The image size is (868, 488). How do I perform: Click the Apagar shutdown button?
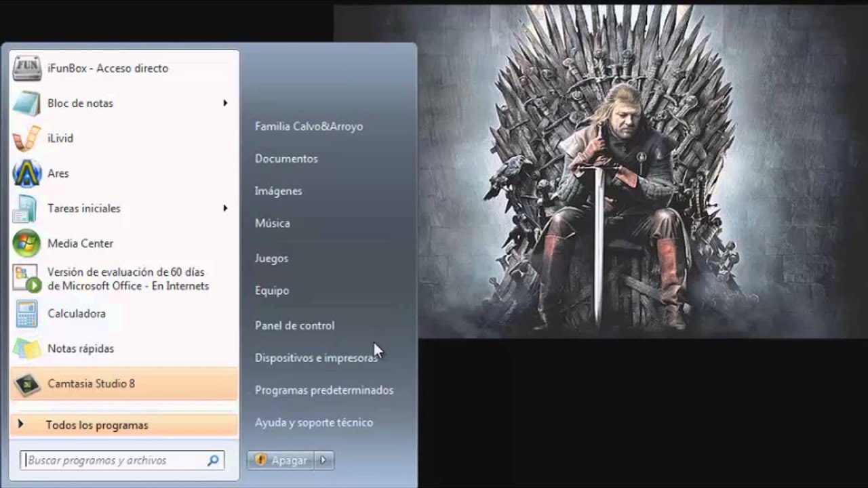(282, 460)
